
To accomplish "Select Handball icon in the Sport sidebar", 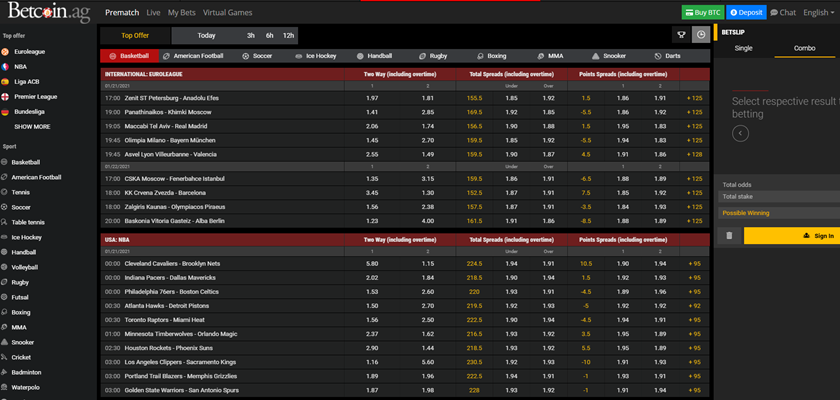I will tap(5, 252).
